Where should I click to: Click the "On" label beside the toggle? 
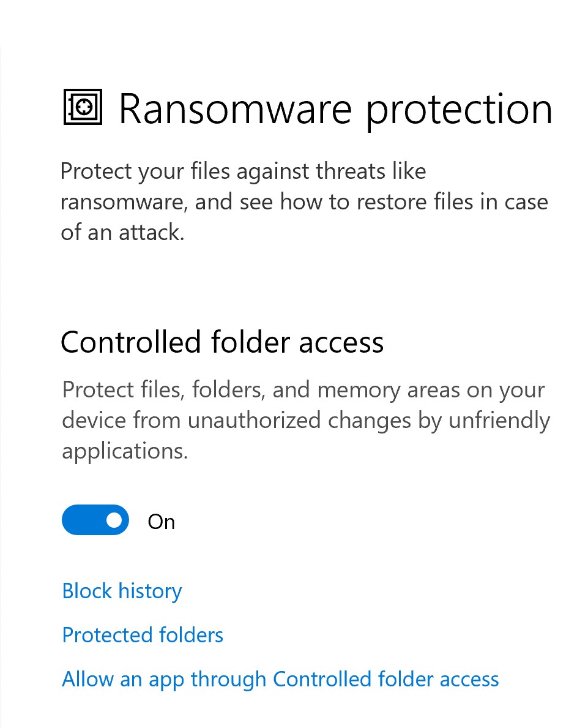tap(162, 522)
